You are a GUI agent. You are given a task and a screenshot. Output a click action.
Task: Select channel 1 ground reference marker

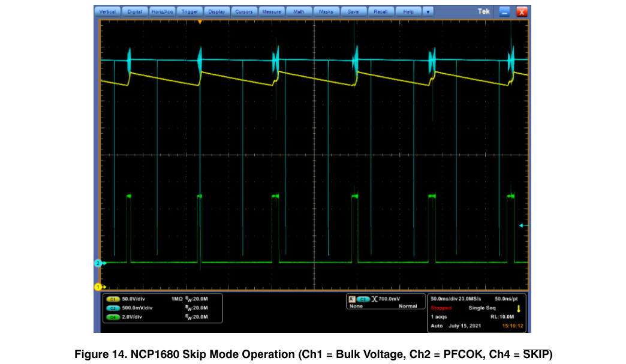point(99,287)
